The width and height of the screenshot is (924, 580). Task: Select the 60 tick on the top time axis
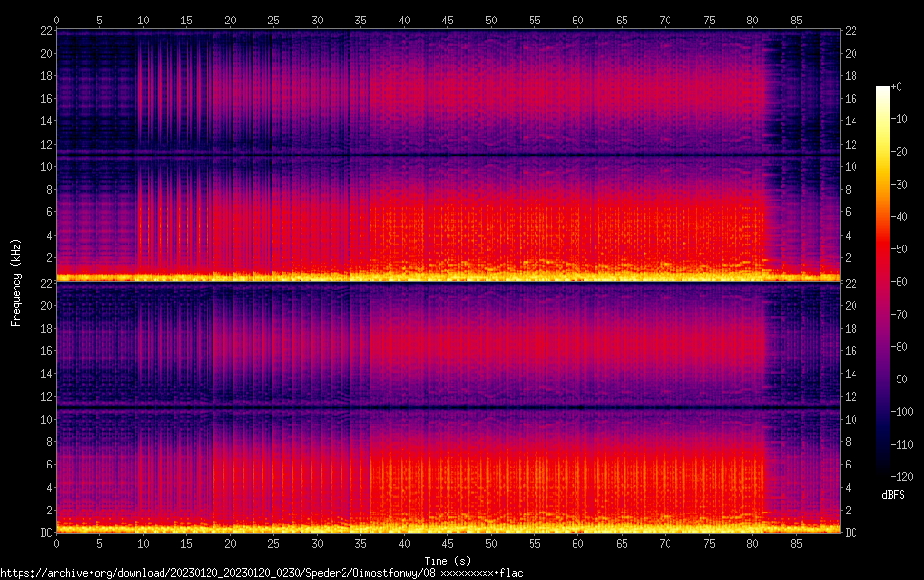point(577,21)
